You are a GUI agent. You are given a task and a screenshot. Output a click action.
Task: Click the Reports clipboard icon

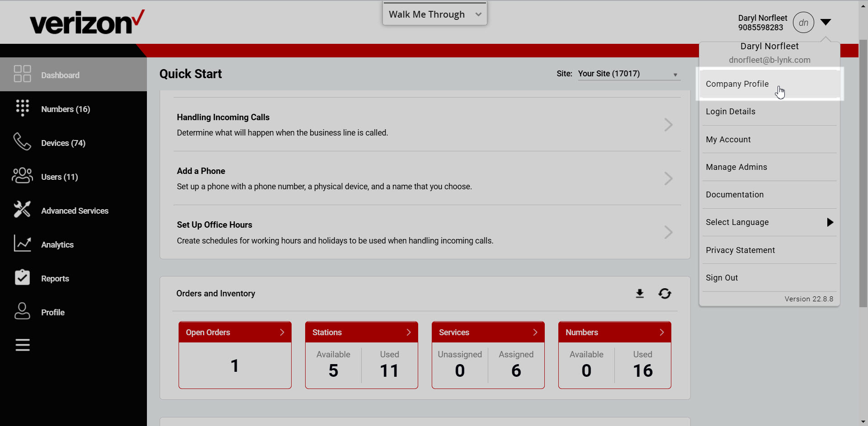[x=22, y=277]
